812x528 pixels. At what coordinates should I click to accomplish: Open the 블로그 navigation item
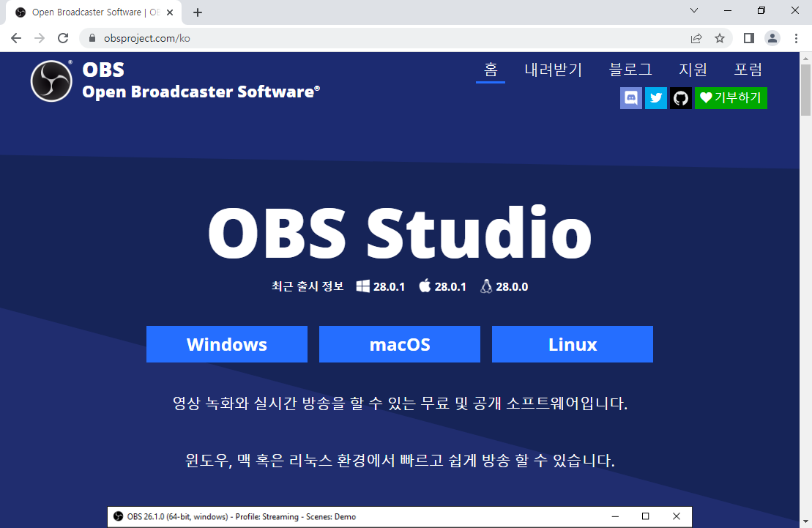click(x=630, y=70)
